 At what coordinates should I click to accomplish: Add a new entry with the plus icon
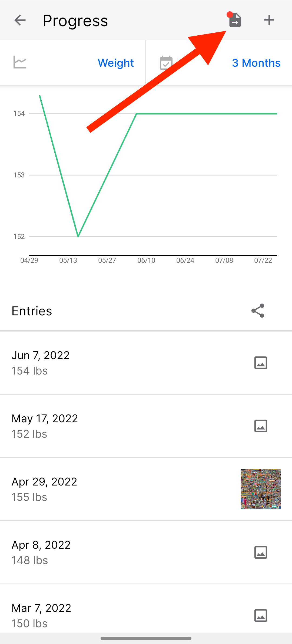click(x=269, y=20)
